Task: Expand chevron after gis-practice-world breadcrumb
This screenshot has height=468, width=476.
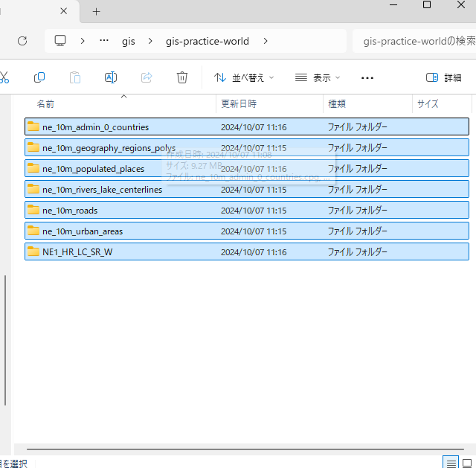Action: pyautogui.click(x=266, y=41)
